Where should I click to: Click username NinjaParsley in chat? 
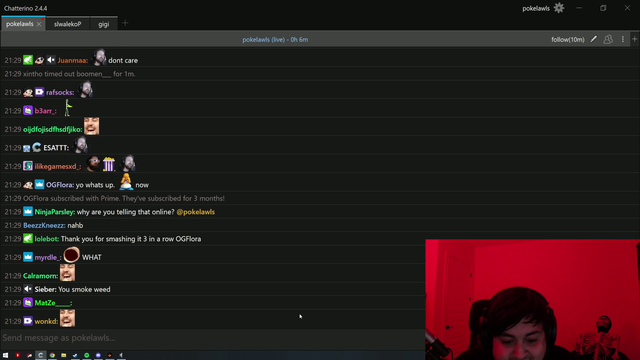[55, 212]
